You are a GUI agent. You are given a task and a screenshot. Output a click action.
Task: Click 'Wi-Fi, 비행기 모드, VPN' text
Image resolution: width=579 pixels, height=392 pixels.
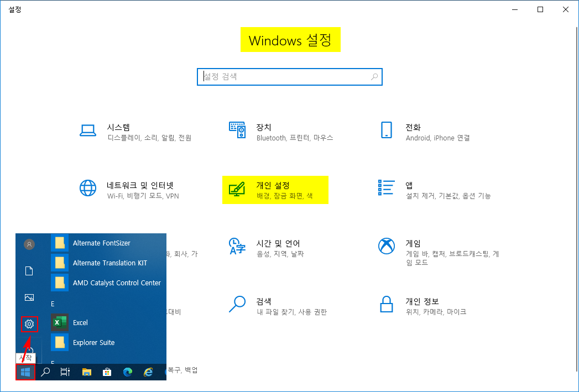point(143,196)
